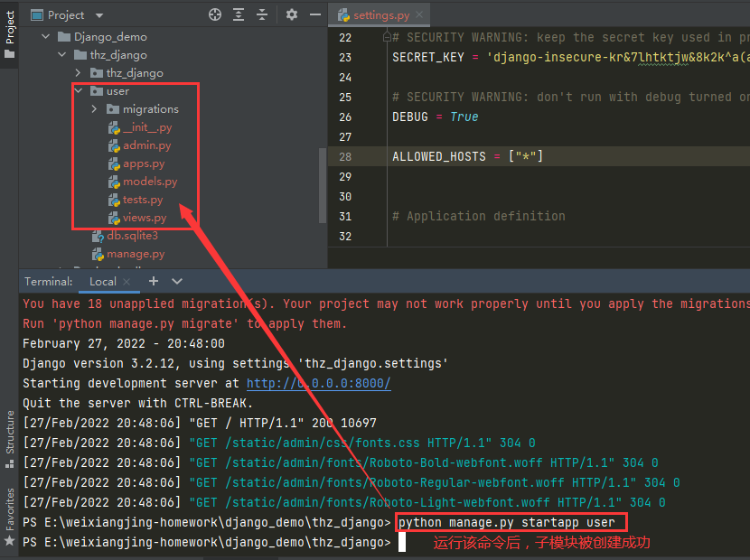The height and width of the screenshot is (560, 750).
Task: Open views.py in the user folder
Action: (x=145, y=218)
